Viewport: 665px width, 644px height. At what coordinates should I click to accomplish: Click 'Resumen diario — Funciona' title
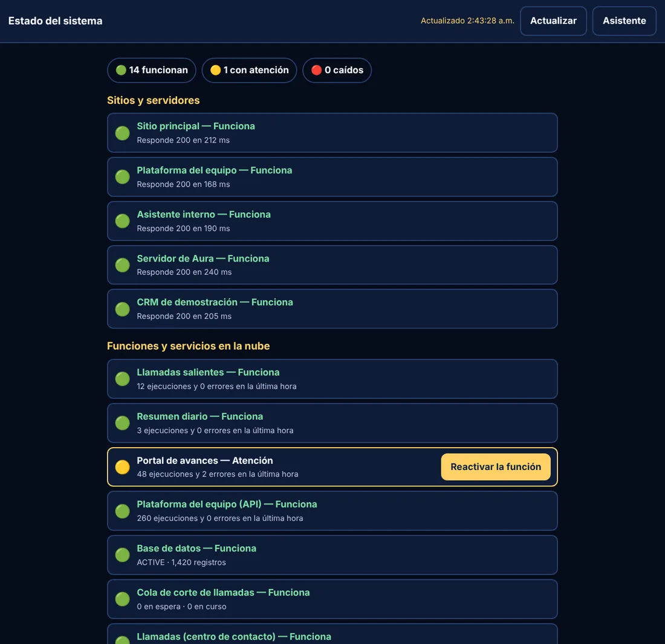[199, 416]
